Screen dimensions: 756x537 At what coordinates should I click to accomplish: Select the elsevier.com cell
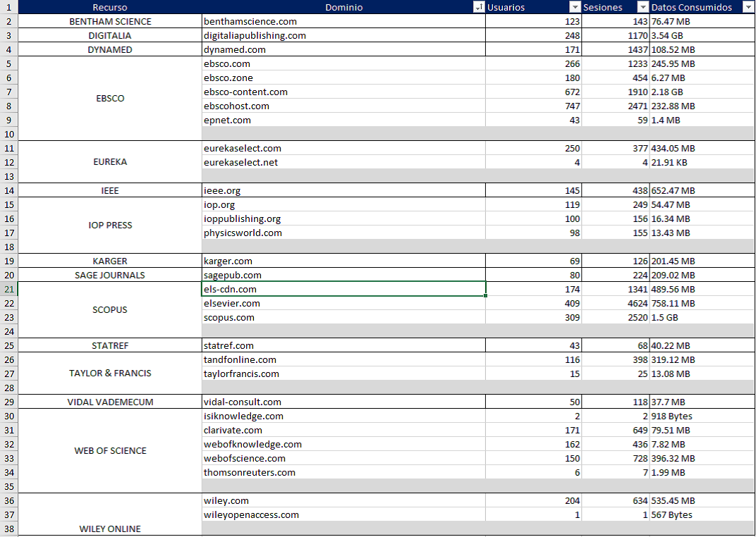click(343, 303)
